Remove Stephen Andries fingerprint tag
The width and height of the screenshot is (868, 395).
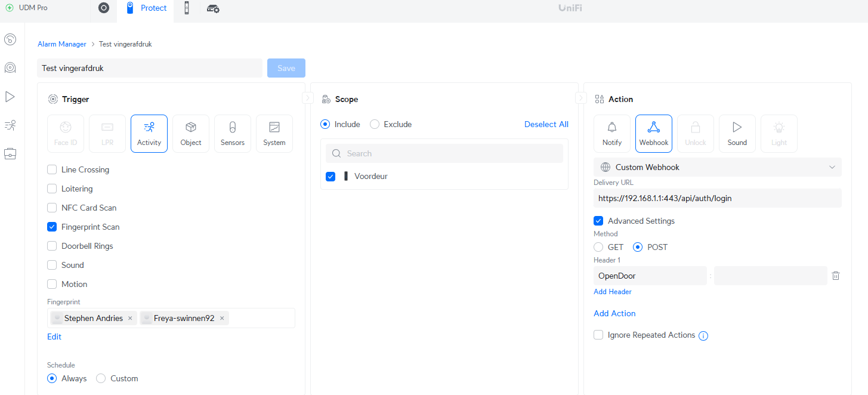[130, 319]
